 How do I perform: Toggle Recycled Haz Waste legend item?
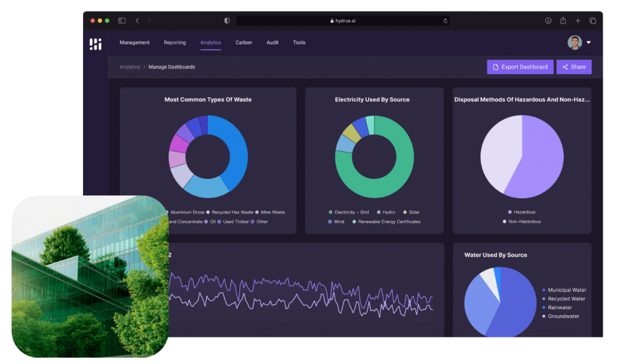(x=230, y=212)
